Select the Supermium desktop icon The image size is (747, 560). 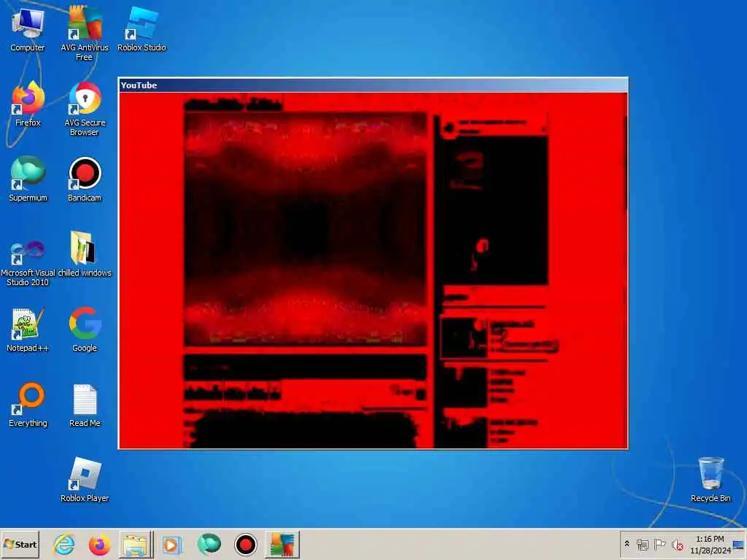click(x=28, y=179)
